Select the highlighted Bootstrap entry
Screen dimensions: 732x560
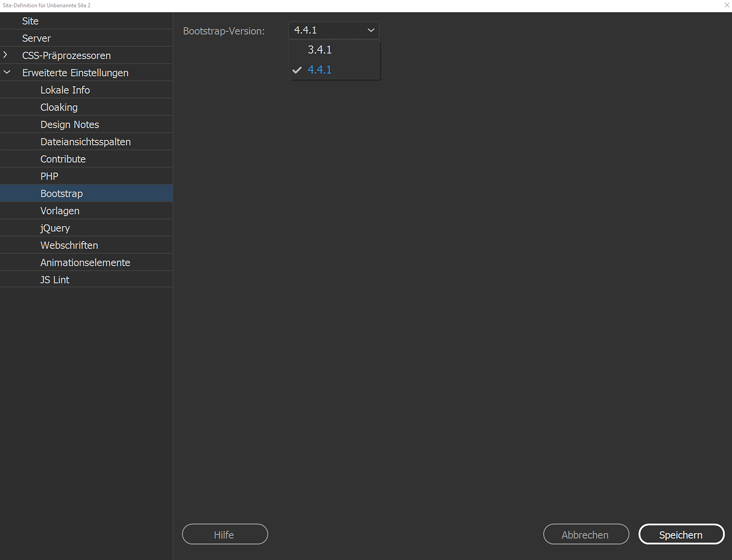[x=61, y=193]
